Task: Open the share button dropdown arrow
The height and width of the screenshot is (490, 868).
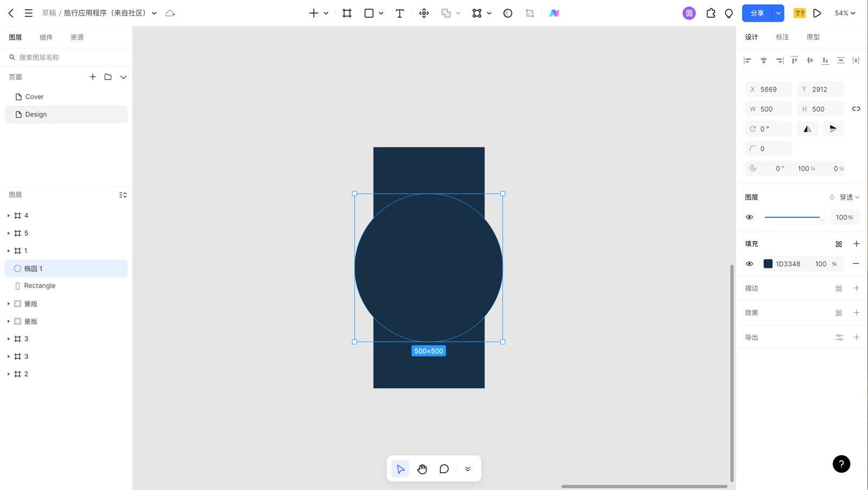Action: coord(778,13)
